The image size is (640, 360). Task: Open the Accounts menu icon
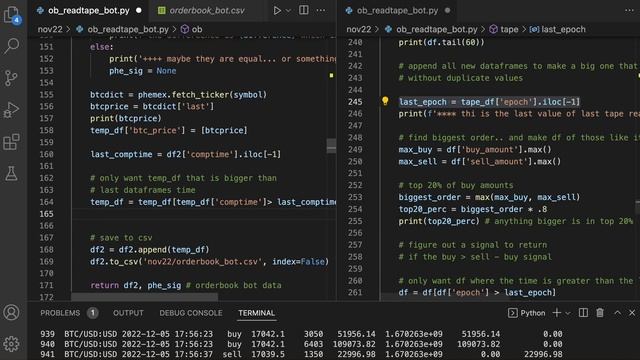click(11, 313)
